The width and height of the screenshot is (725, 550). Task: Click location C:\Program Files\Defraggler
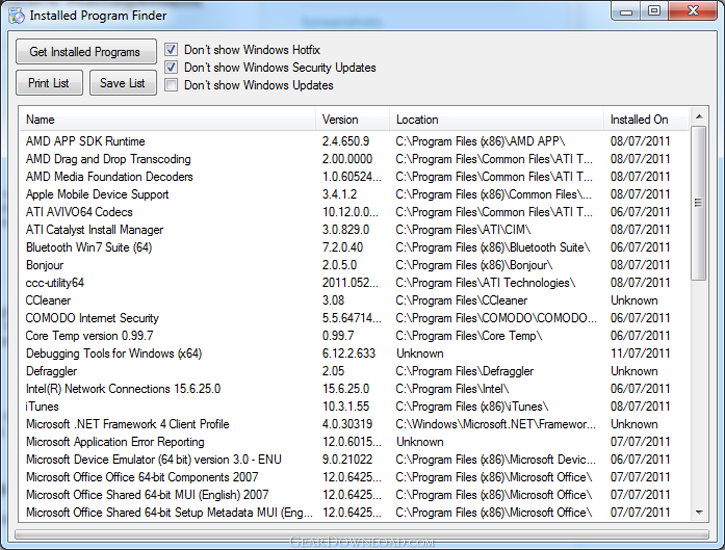[x=464, y=371]
